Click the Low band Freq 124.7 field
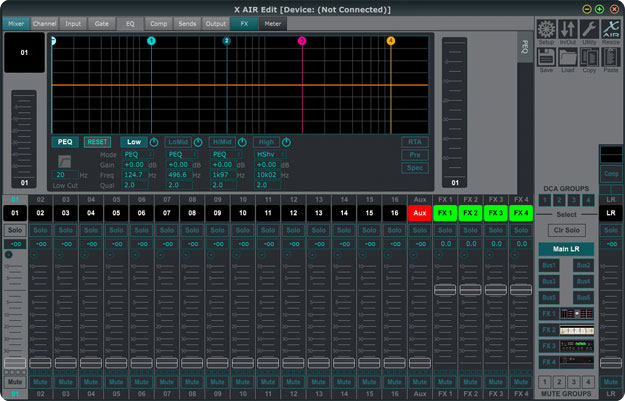Screen dimensions: 625x401 [x=136, y=175]
